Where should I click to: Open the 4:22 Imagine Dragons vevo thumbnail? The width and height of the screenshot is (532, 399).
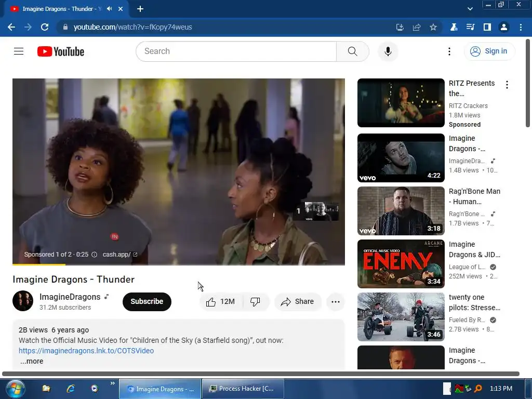click(401, 158)
